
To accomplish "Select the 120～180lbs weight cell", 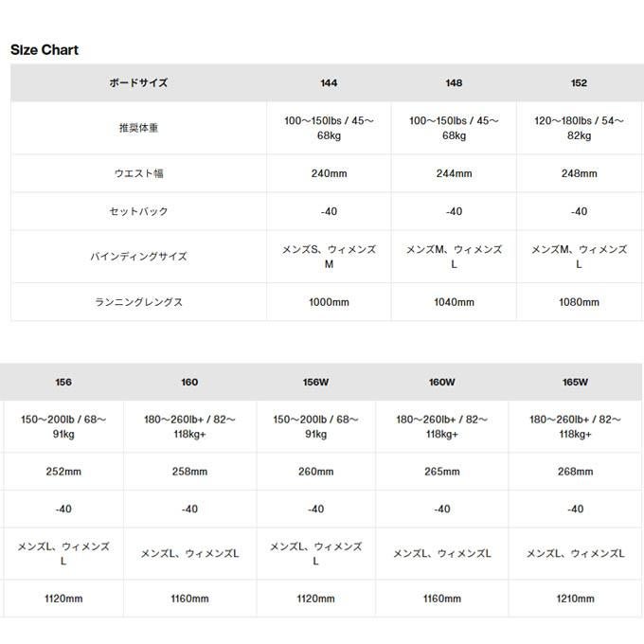I will tap(579, 128).
